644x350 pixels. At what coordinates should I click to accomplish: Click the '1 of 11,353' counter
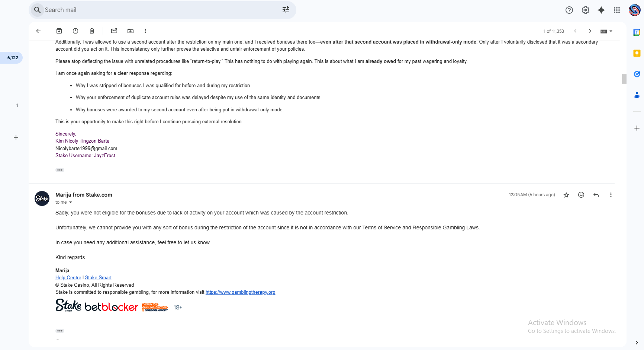pyautogui.click(x=554, y=31)
